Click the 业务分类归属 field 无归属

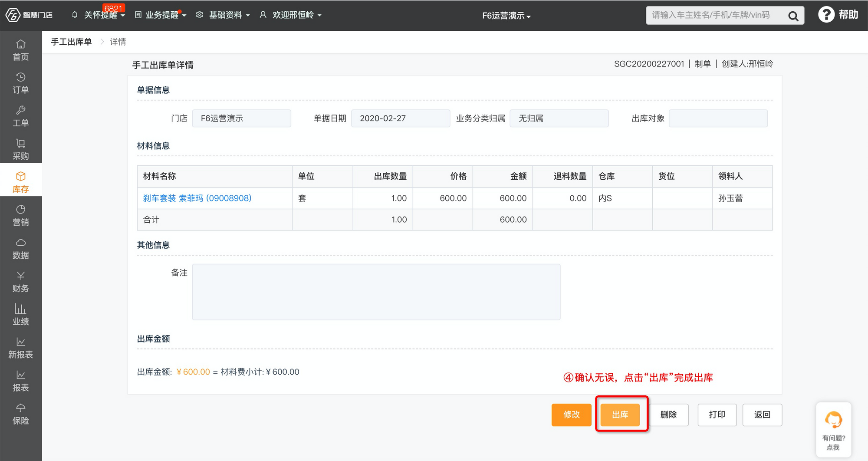pos(559,118)
